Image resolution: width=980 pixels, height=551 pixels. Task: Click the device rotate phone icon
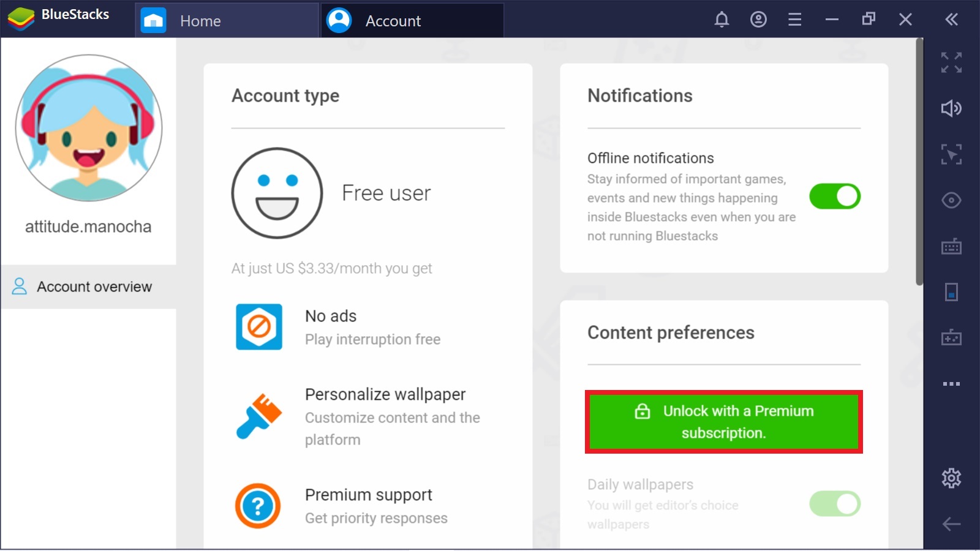[x=951, y=292]
